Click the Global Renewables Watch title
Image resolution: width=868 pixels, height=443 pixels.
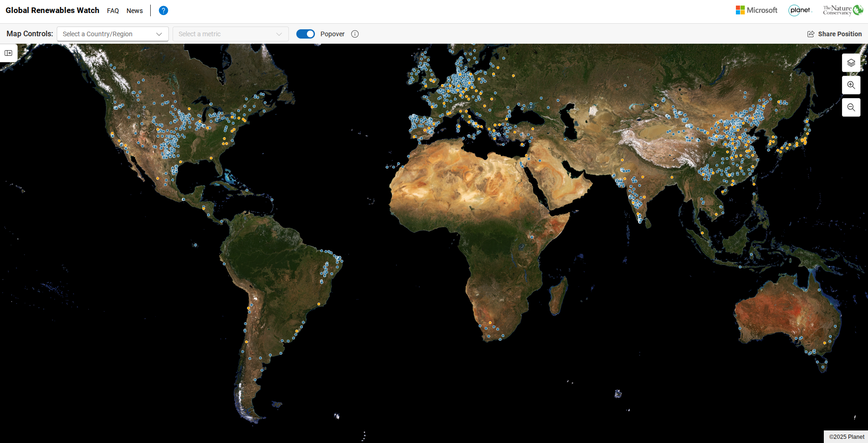(x=53, y=10)
